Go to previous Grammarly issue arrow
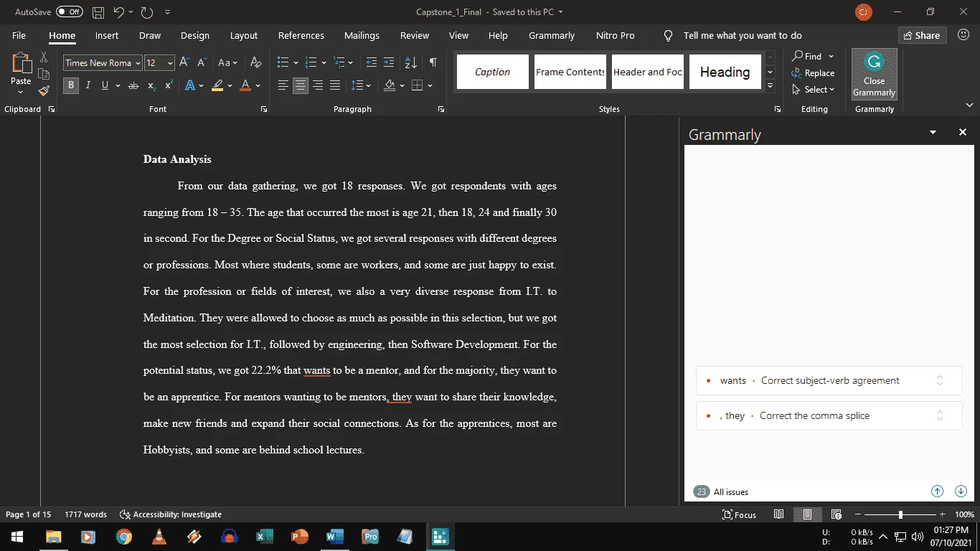Screen dimensions: 980x551 pyautogui.click(x=937, y=491)
